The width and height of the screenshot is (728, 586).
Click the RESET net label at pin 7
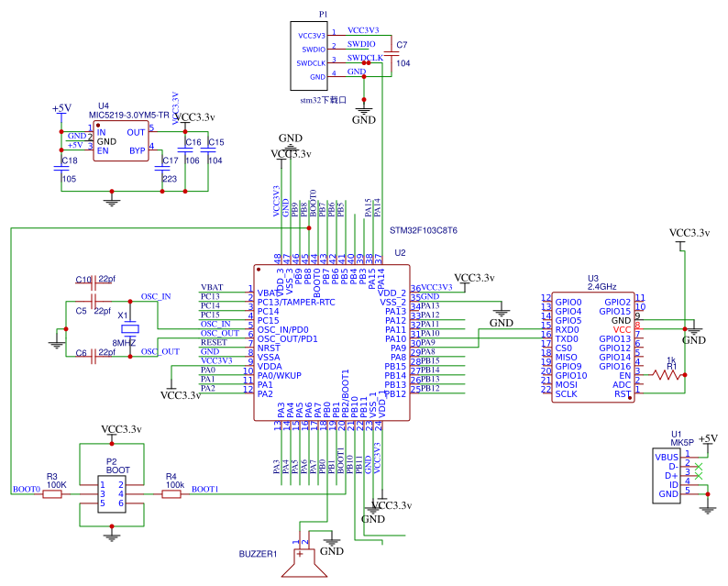(214, 342)
